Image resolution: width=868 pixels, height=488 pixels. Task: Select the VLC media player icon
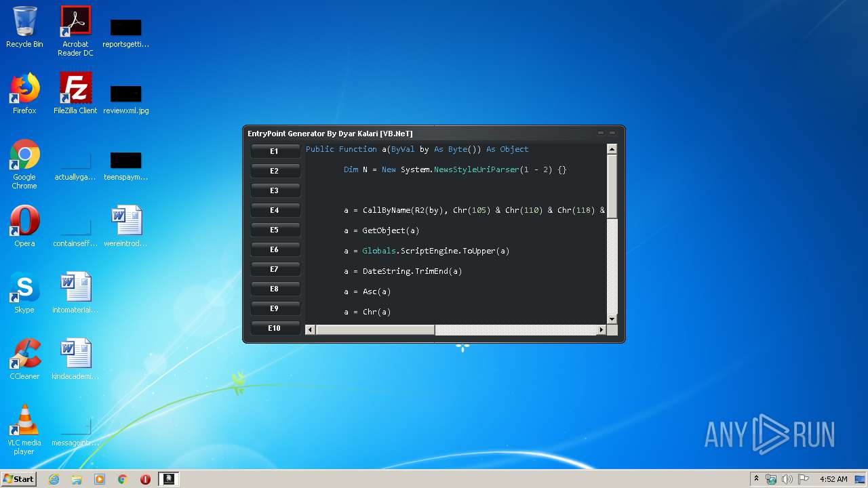tap(24, 430)
